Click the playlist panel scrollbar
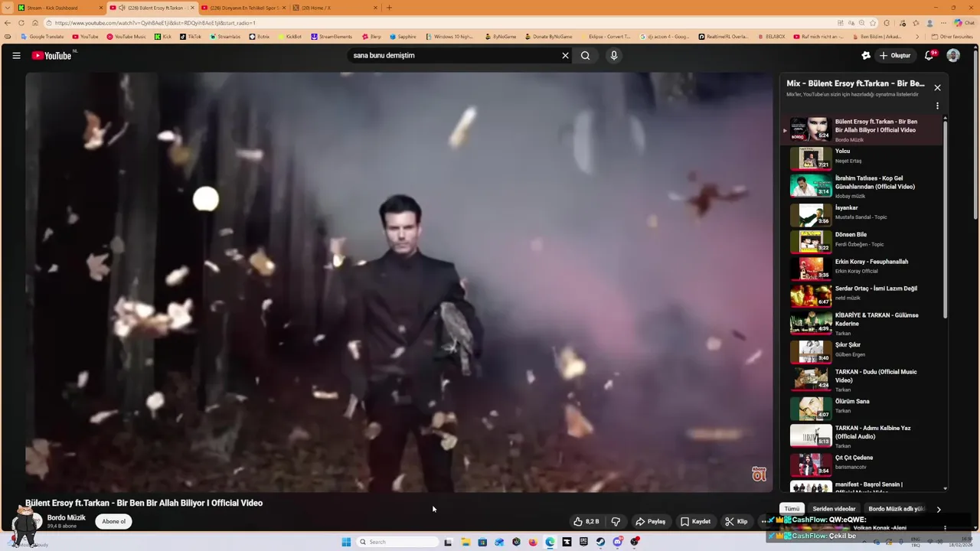Screen dimensions: 980x551 (x=946, y=218)
